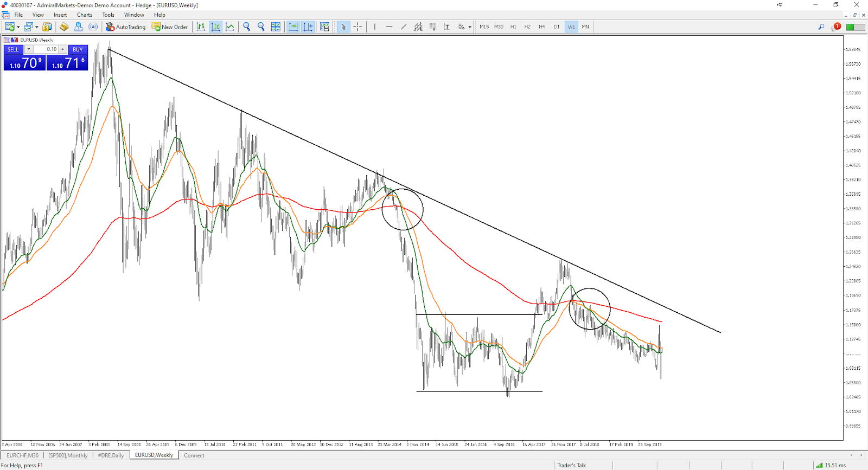Switch to bar chart display

(x=201, y=27)
